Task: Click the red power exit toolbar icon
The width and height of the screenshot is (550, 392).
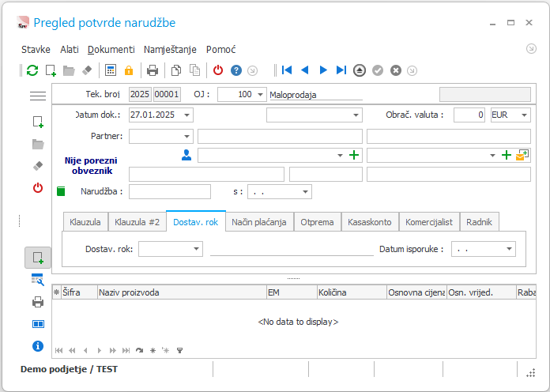Action: click(218, 70)
